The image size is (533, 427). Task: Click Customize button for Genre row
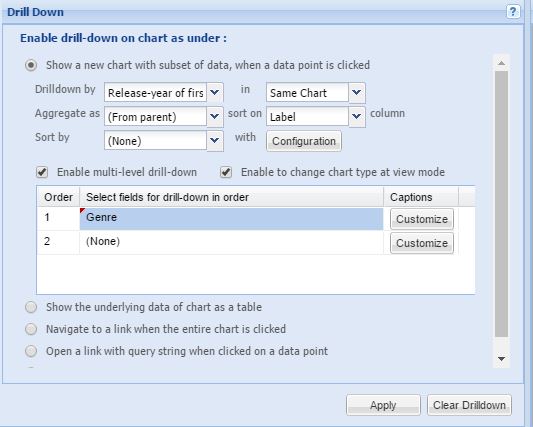click(422, 219)
